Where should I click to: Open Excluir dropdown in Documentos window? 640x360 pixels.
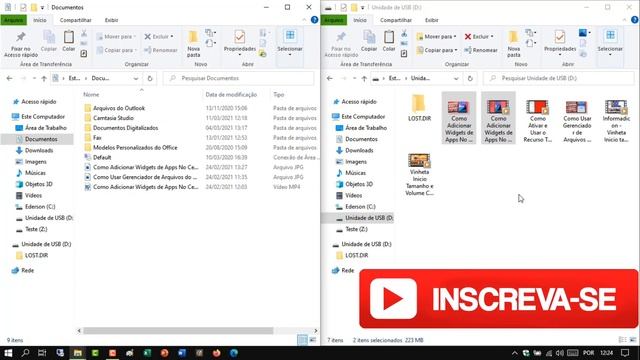point(159,36)
